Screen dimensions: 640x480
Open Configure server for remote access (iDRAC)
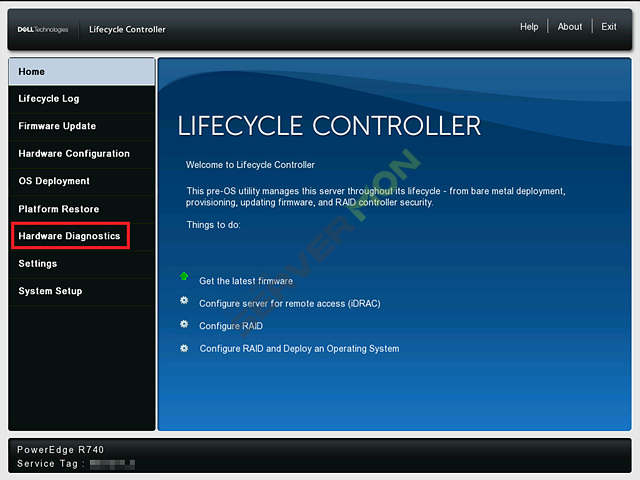(x=290, y=304)
